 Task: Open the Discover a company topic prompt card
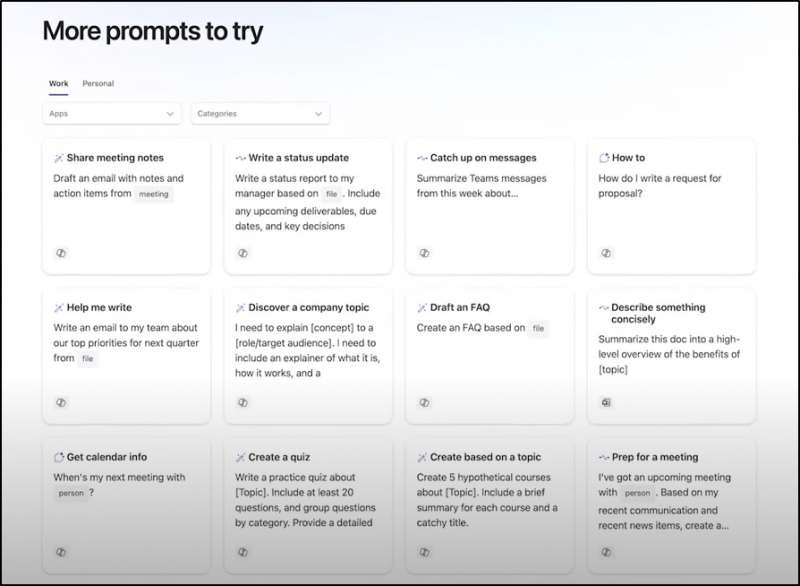(308, 356)
